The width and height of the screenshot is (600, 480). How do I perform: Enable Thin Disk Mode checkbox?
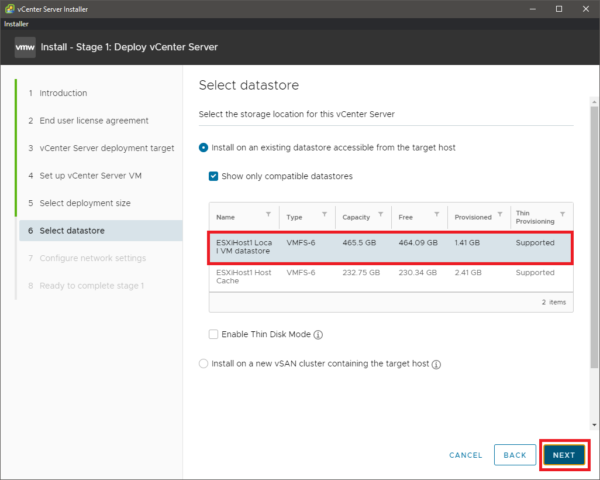(214, 334)
